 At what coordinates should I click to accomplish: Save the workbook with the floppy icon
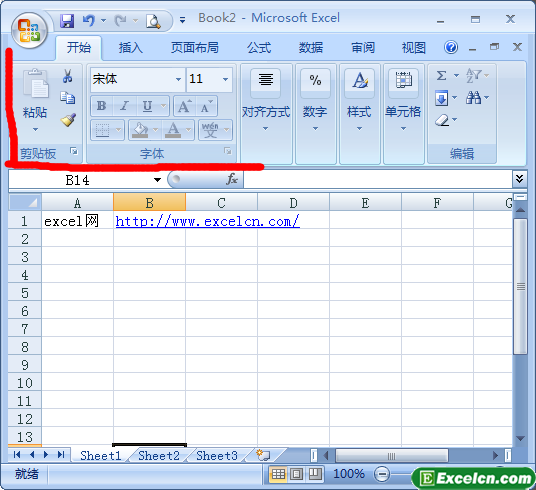(67, 21)
